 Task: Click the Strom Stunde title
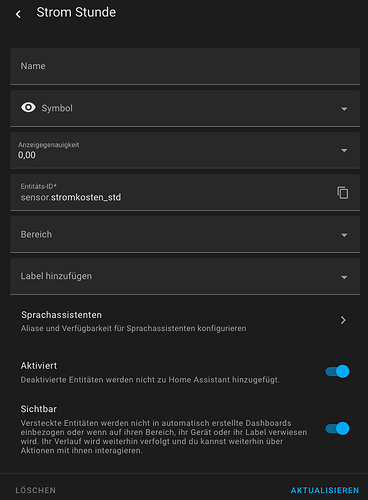click(76, 12)
